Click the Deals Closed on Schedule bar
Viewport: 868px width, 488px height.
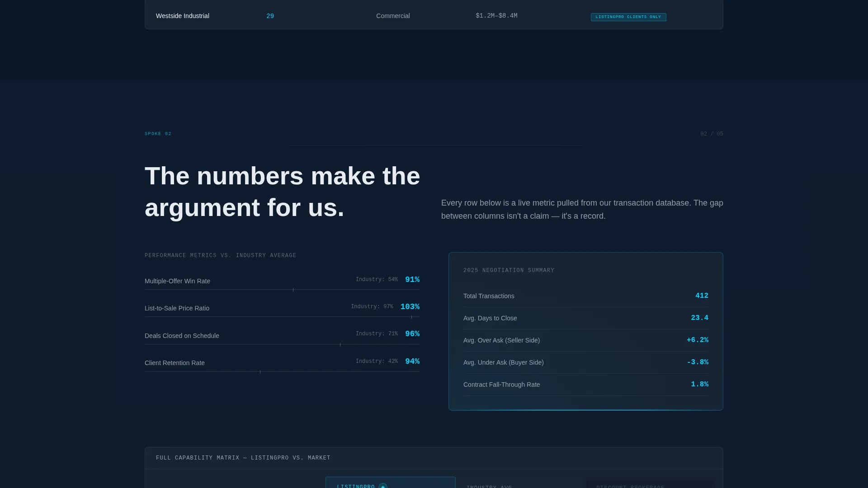[282, 344]
